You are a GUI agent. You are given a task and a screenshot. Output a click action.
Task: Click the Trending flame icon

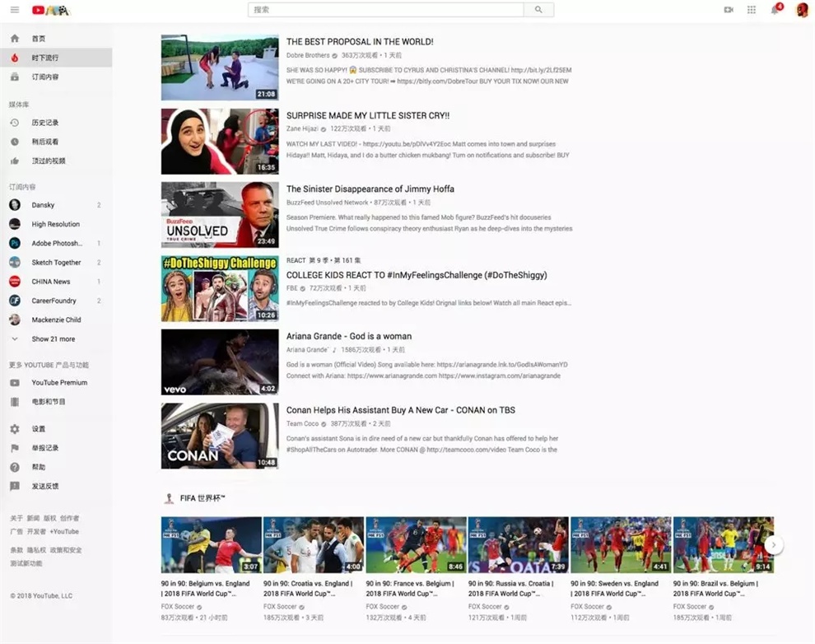pos(15,58)
